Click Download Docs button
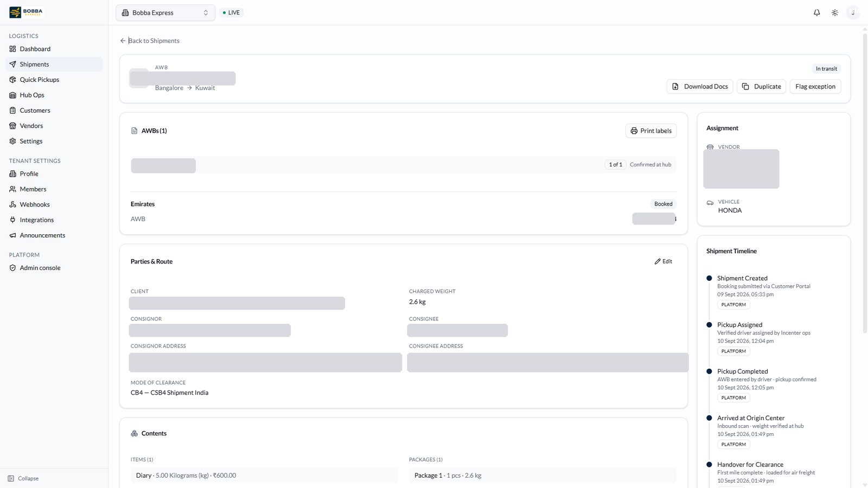Screen dimensions: 868x488 coord(700,86)
